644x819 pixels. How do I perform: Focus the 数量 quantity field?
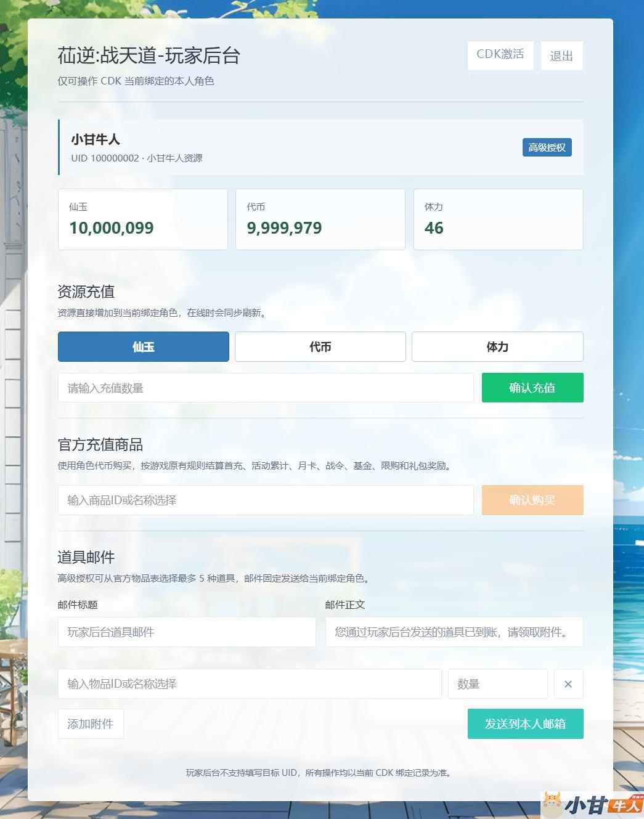497,683
